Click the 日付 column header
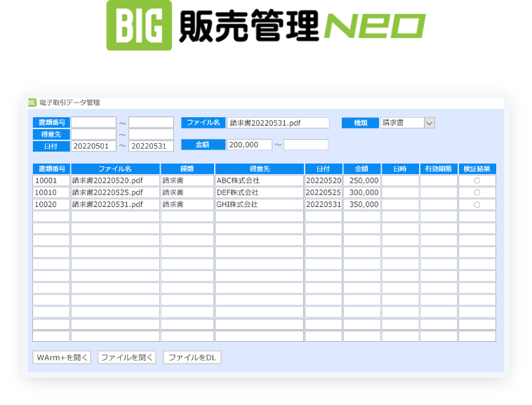Image resolution: width=532 pixels, height=405 pixels. click(x=324, y=169)
